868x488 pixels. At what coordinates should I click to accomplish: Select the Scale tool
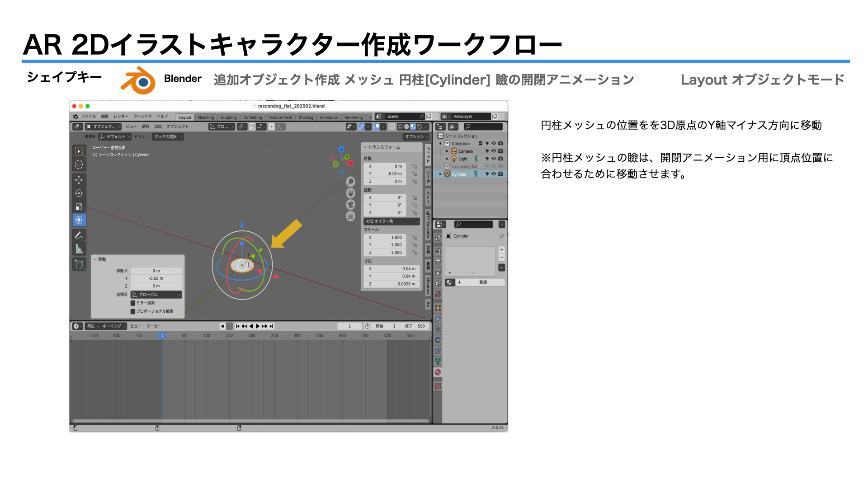pyautogui.click(x=79, y=207)
